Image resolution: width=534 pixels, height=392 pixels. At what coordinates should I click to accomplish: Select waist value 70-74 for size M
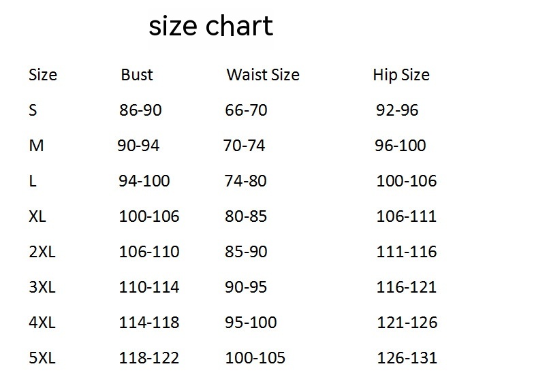click(245, 146)
